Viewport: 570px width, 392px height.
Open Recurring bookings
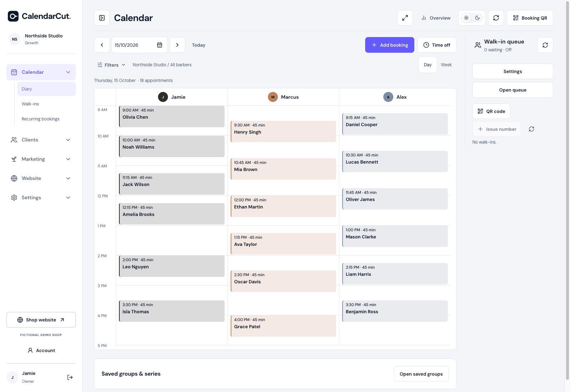(x=47, y=119)
